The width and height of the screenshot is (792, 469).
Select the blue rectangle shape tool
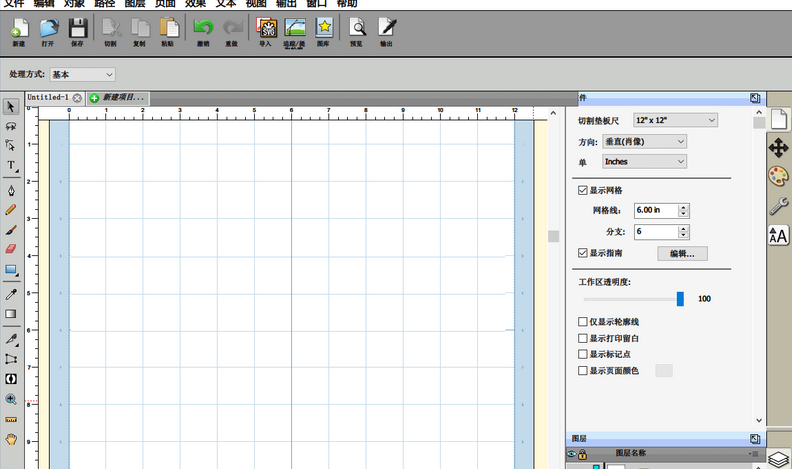click(x=11, y=270)
